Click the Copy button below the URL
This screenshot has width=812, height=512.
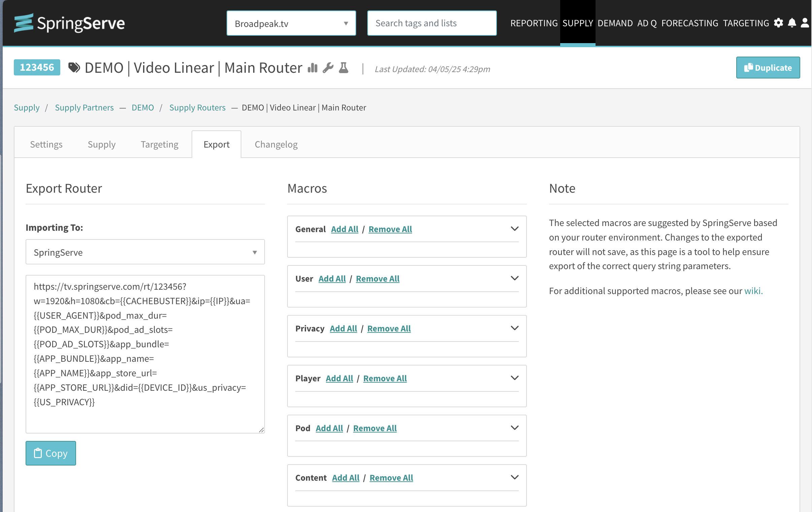point(51,453)
